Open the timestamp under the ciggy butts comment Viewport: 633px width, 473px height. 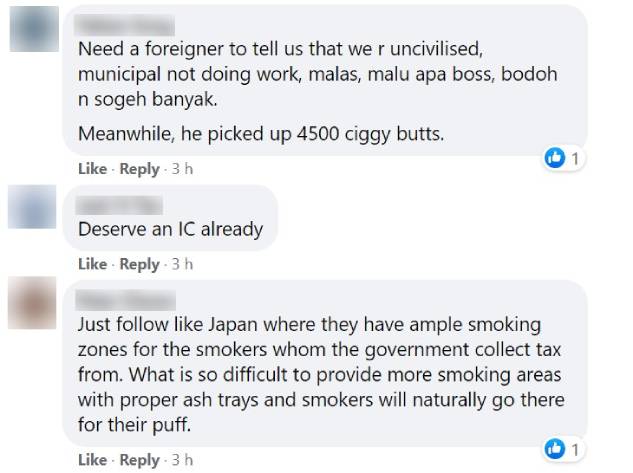click(181, 170)
